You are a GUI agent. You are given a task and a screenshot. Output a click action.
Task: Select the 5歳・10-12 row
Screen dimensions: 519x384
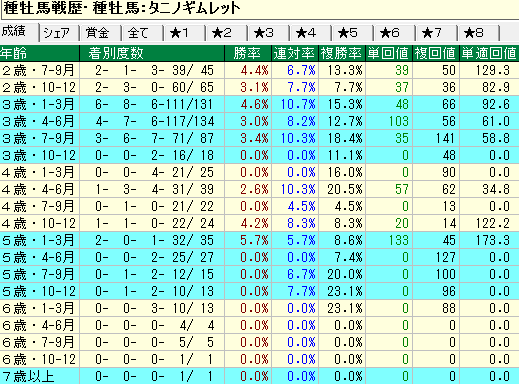point(259,291)
